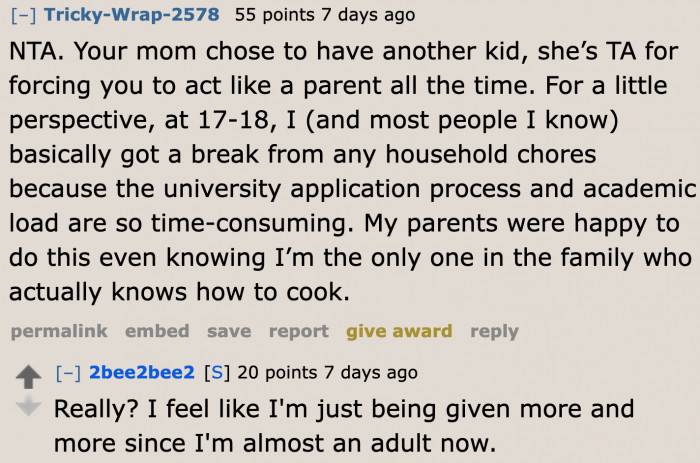This screenshot has height=463, width=700.
Task: Open 2bee2bee2 user profile
Action: 142,373
